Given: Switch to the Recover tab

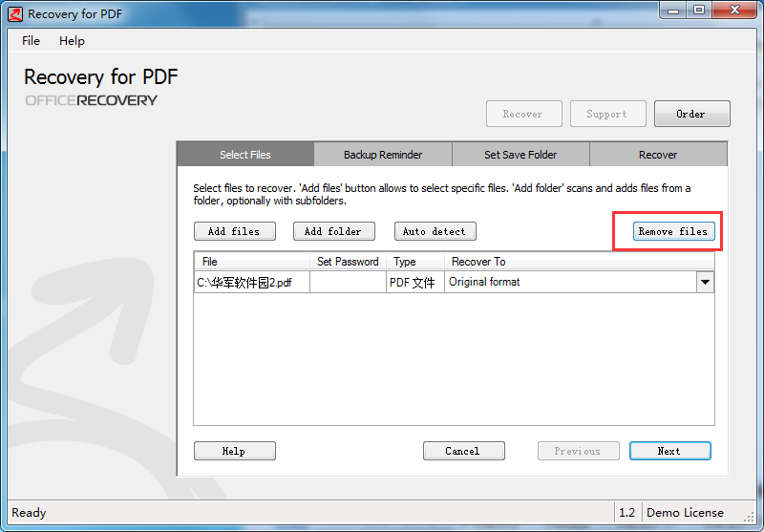Looking at the screenshot, I should (x=658, y=155).
